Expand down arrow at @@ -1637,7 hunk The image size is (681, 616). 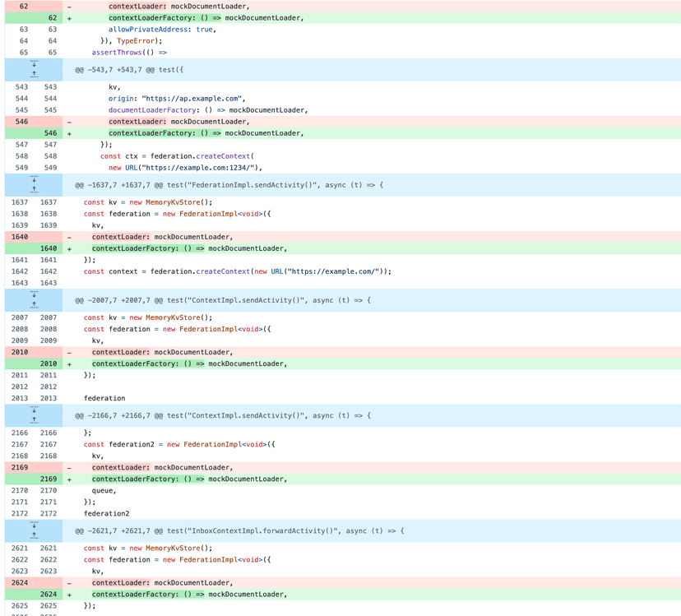pos(34,179)
